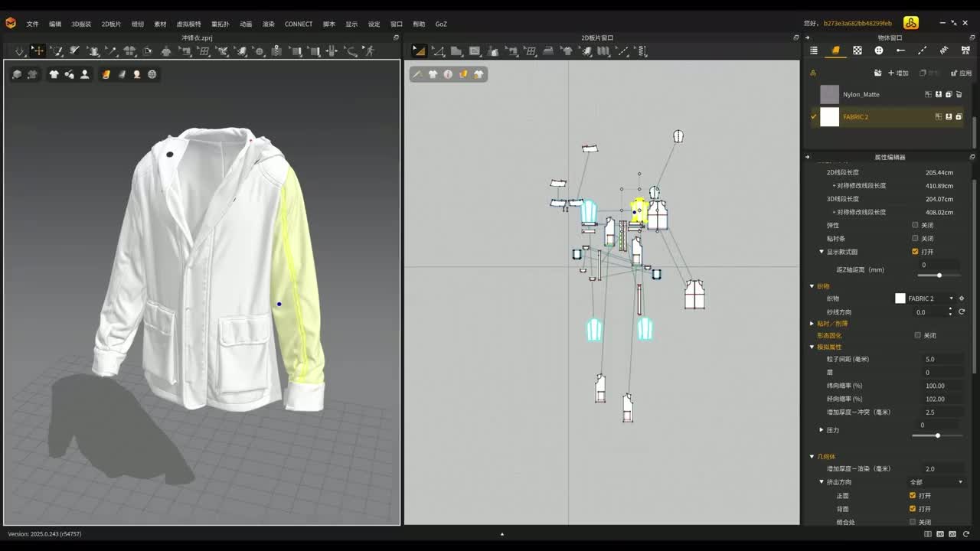
Task: Enable the 形态固化 checkbox
Action: click(x=917, y=335)
